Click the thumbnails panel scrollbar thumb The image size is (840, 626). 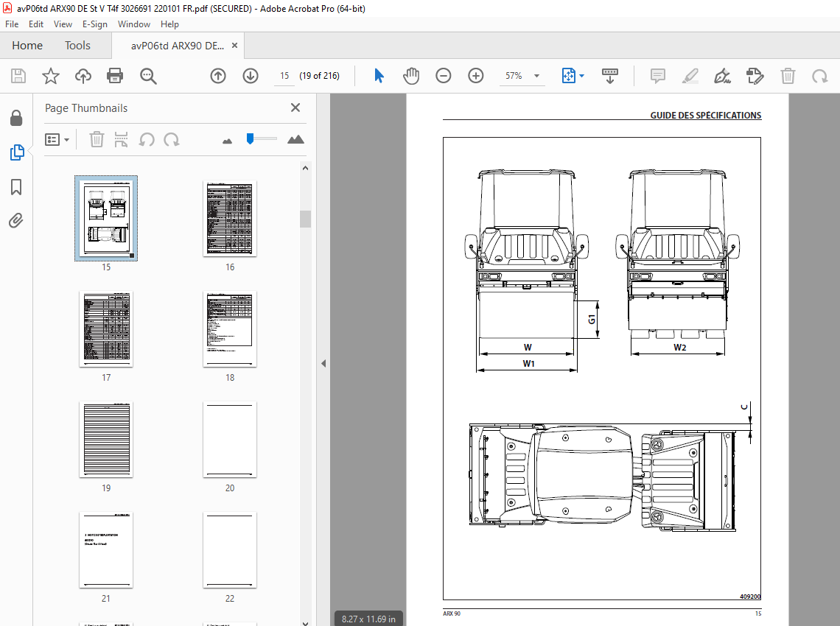[x=305, y=219]
